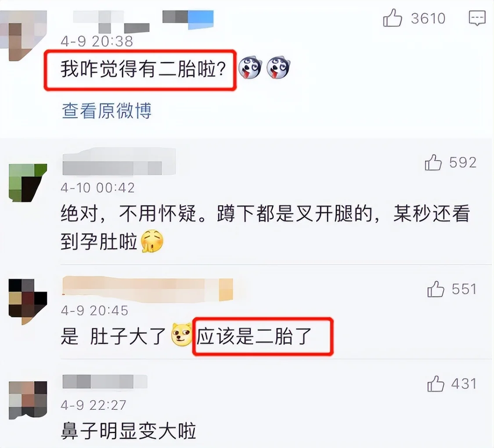Select highlighted text 应该是二胎了
This screenshot has height=448, width=494.
(254, 336)
